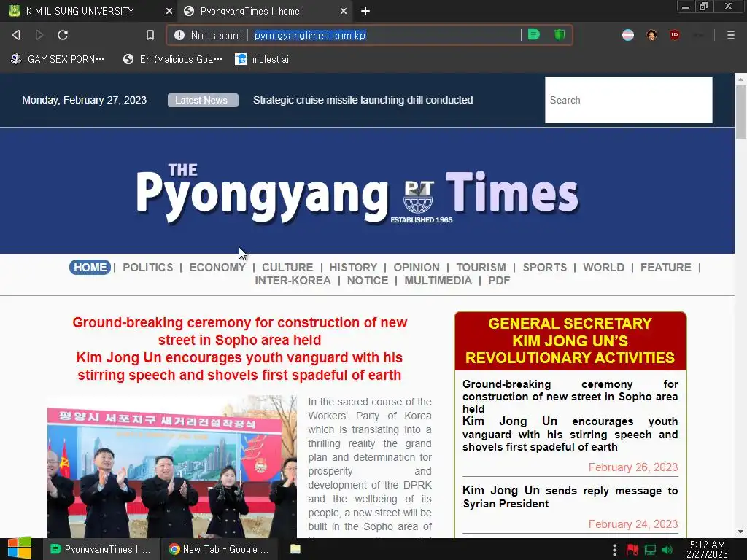
Task: Open the Windows Start button
Action: click(x=20, y=548)
